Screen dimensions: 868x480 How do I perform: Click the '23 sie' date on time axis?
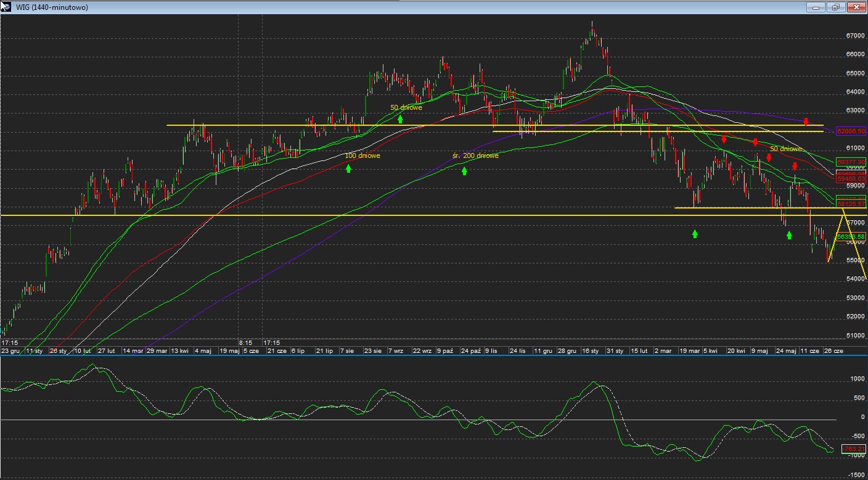click(x=372, y=350)
